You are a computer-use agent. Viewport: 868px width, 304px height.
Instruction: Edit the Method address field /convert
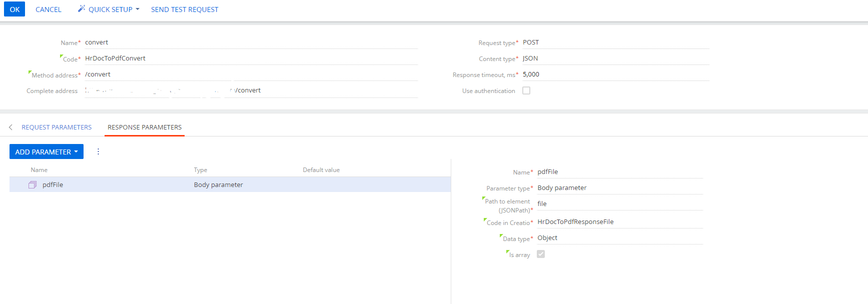pos(251,74)
